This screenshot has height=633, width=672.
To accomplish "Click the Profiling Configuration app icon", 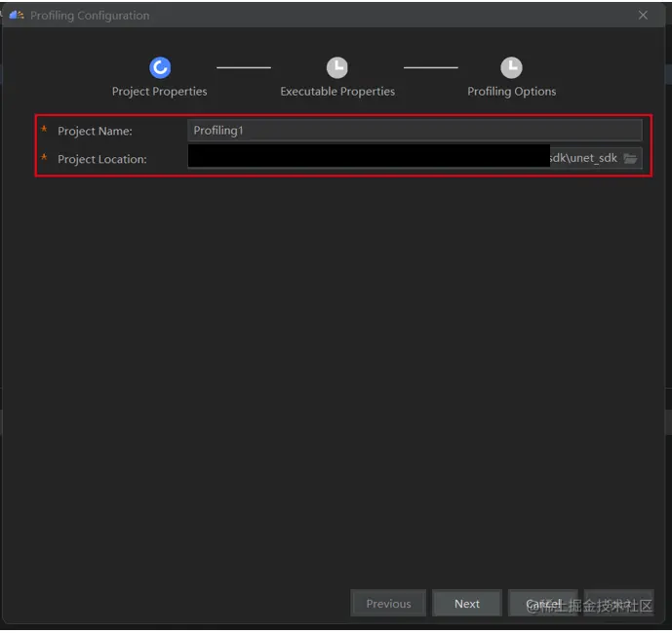I will click(x=17, y=16).
